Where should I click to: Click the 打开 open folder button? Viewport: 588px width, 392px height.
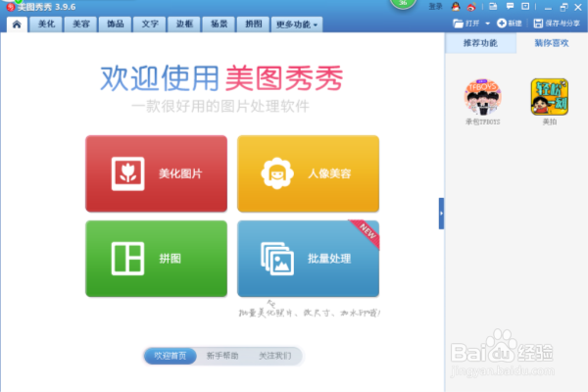click(x=466, y=24)
